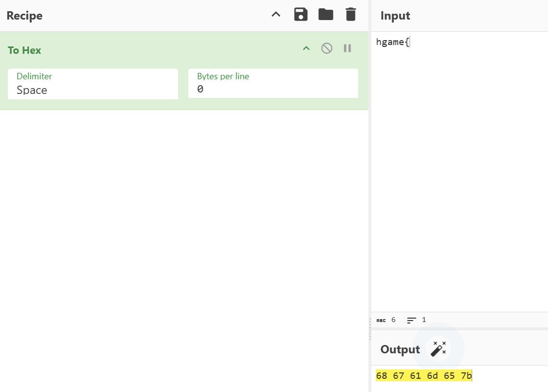
Task: Click the Save recipe floppy disk icon
Action: pos(300,15)
